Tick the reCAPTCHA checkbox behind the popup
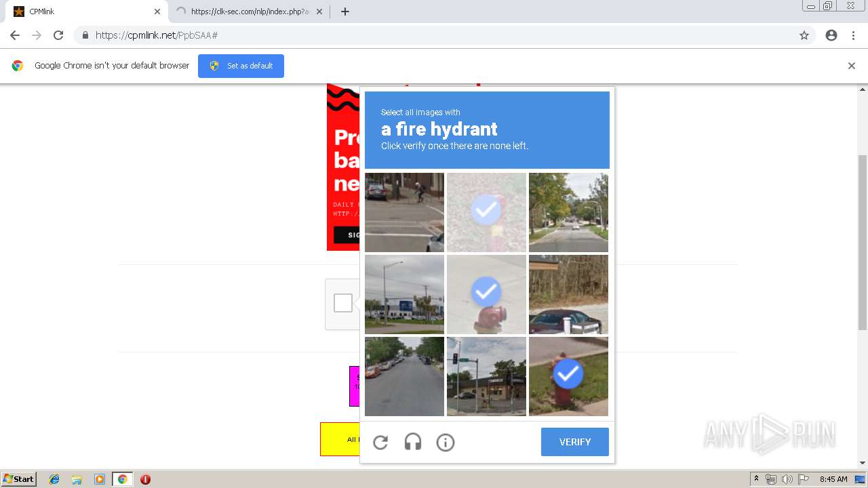 343,303
